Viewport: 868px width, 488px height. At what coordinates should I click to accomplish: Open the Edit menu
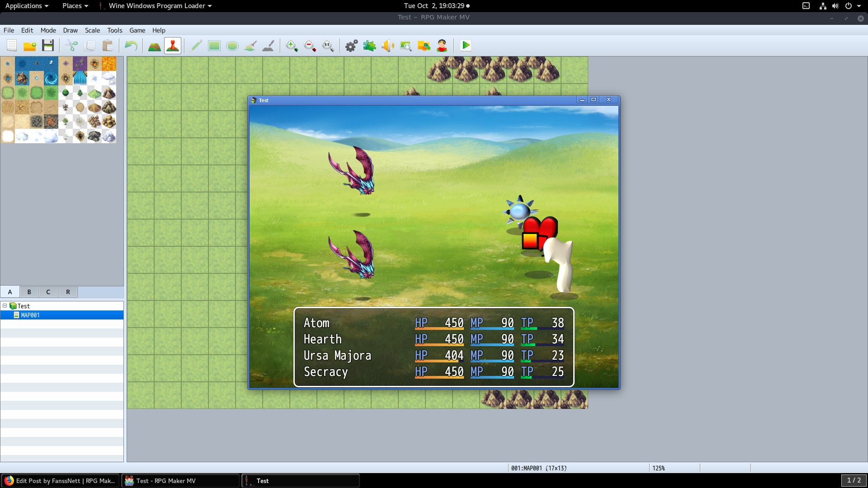tap(27, 30)
